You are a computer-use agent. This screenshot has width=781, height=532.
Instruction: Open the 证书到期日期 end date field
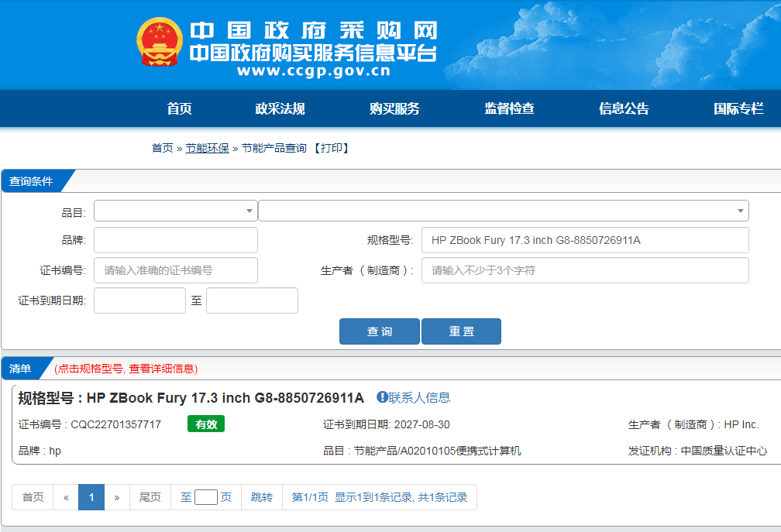click(x=252, y=300)
